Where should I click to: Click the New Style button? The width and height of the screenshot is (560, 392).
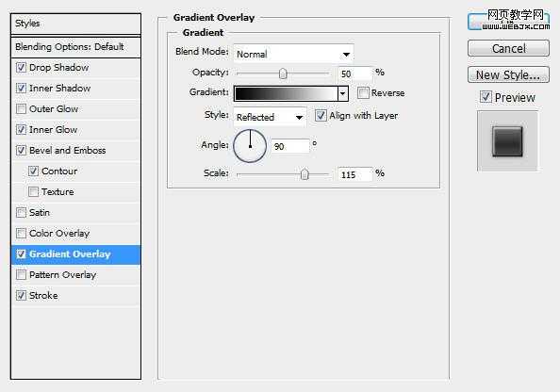click(508, 75)
